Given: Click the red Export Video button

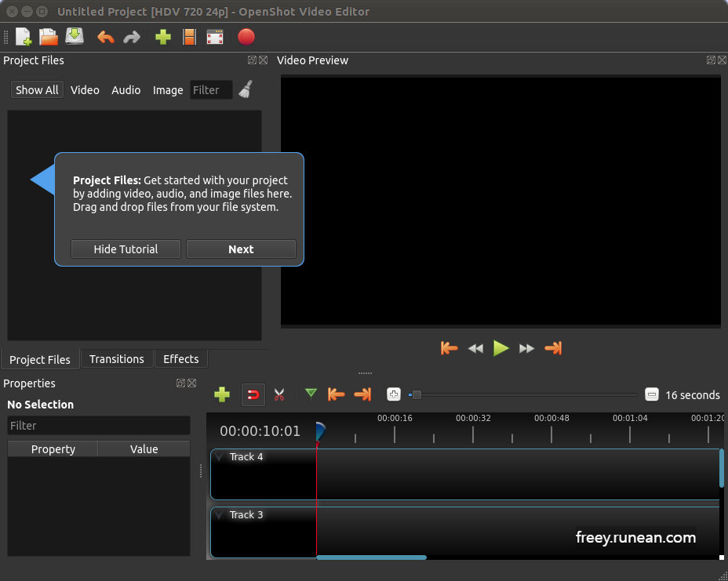Looking at the screenshot, I should 246,37.
